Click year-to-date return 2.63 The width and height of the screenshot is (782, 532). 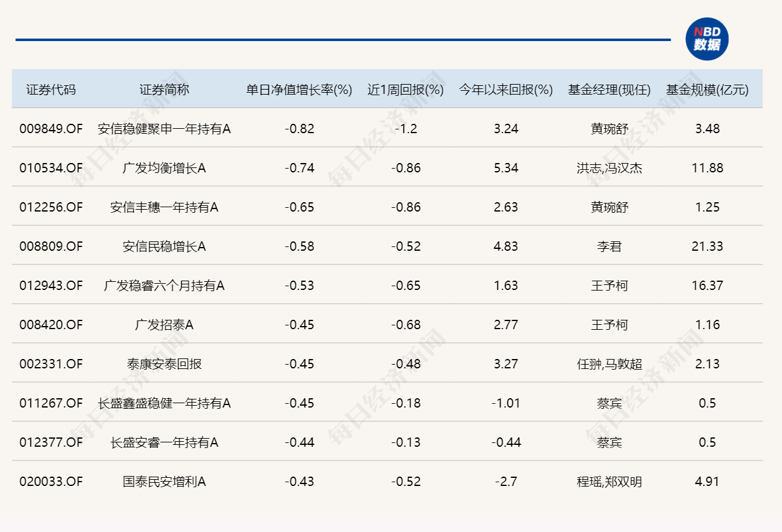coord(506,207)
